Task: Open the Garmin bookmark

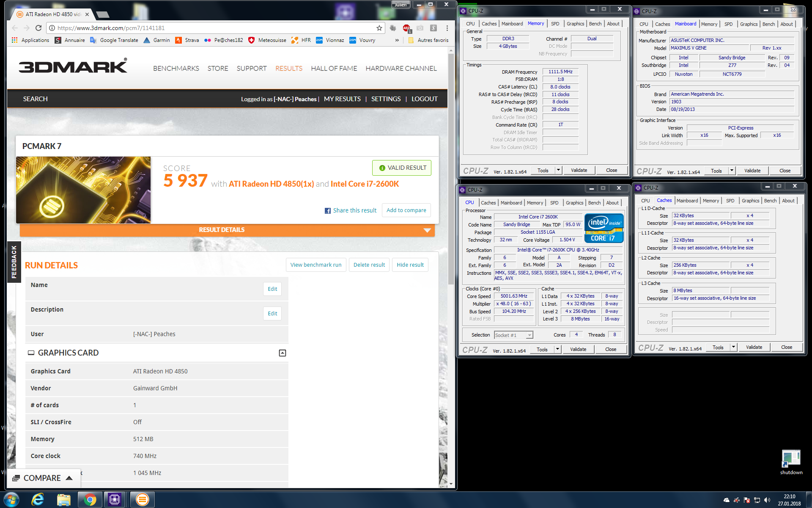Action: tap(156, 40)
